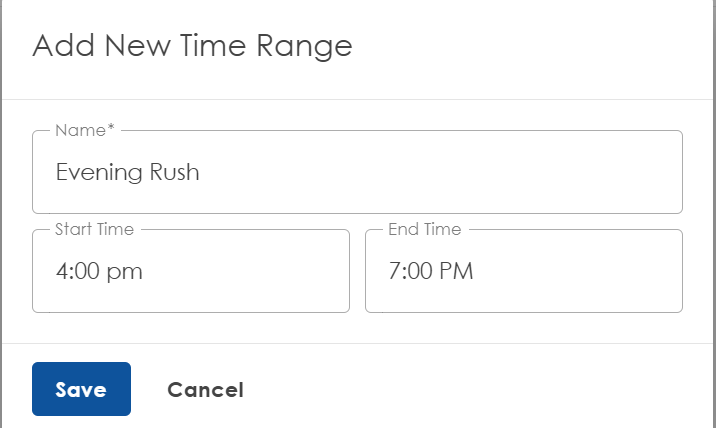This screenshot has height=428, width=716.
Task: Click the "PM" part of End Time
Action: (459, 271)
